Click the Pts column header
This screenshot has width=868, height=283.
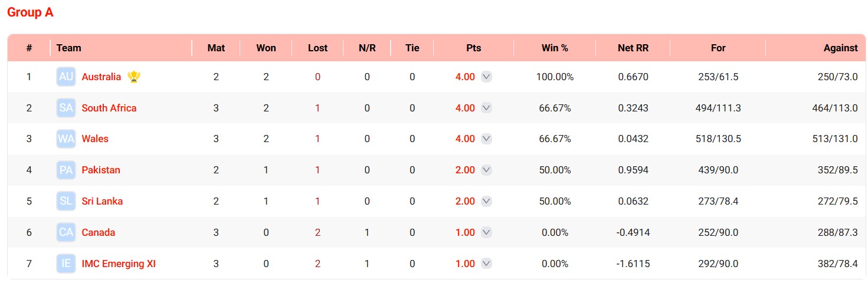point(474,48)
